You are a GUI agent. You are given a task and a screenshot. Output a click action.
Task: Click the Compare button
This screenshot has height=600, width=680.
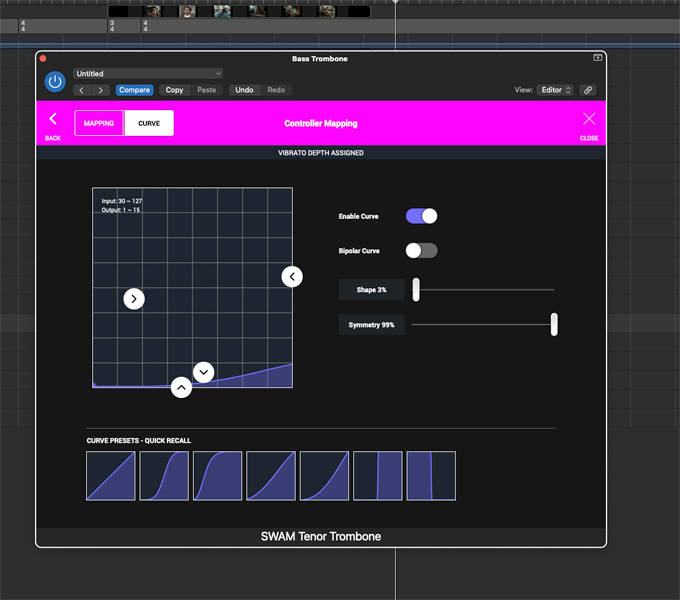pyautogui.click(x=134, y=90)
